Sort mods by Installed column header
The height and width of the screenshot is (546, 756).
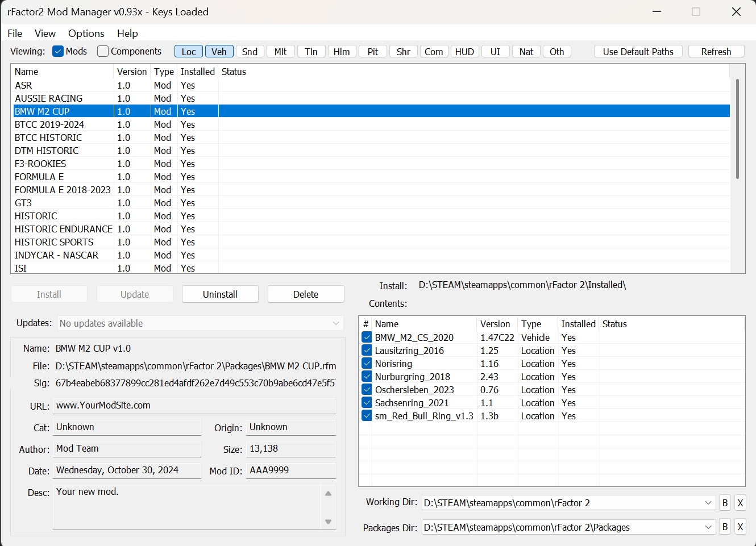(x=197, y=72)
